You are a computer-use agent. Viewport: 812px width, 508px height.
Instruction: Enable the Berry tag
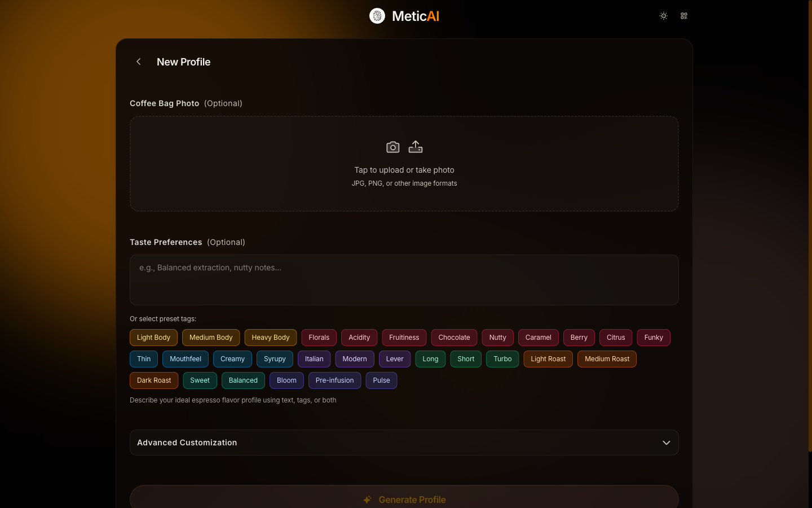579,338
